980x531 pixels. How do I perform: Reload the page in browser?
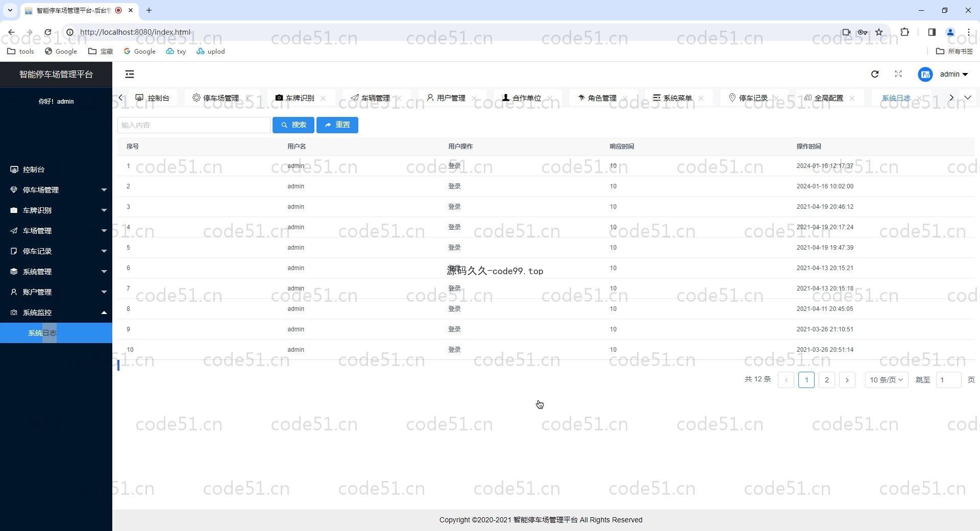(x=48, y=32)
